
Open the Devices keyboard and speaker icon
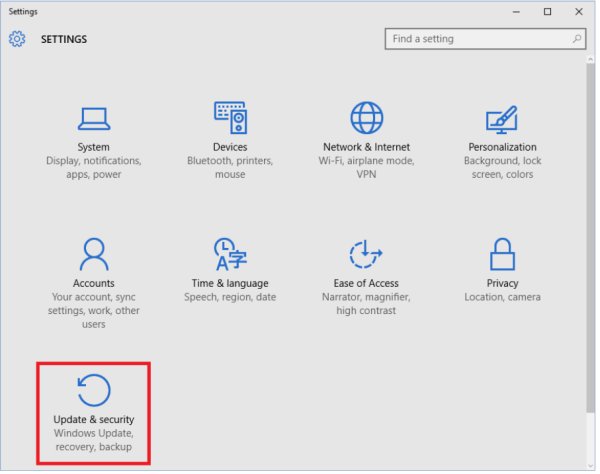(230, 118)
